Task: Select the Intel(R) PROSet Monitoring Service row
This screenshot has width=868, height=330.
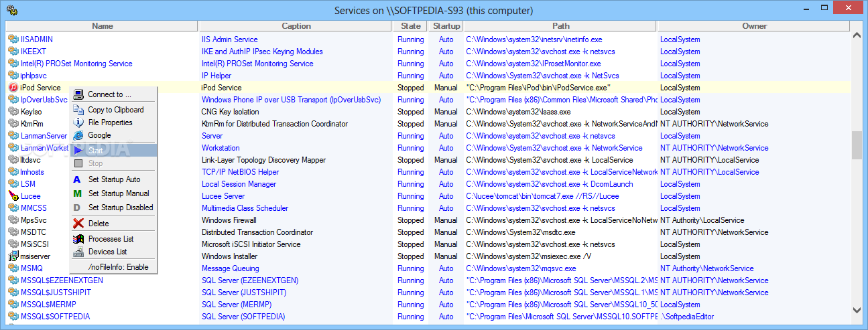Action: (x=428, y=64)
